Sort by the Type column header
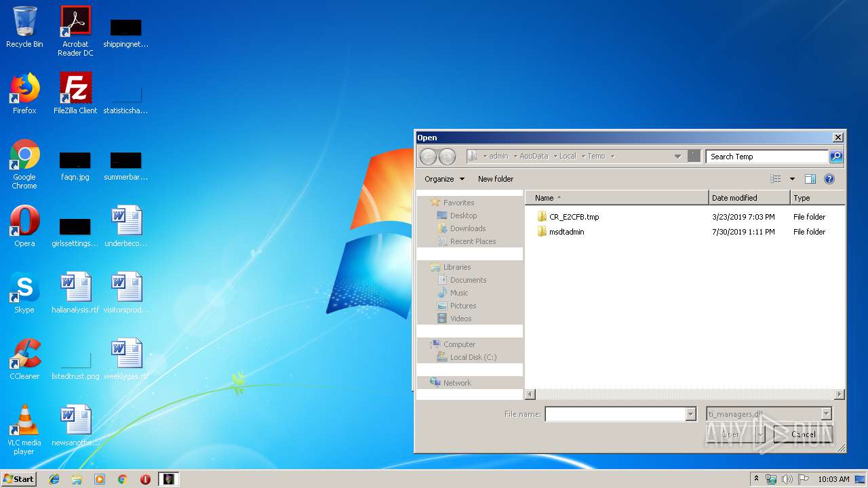Viewport: 868px width, 488px height. (x=817, y=198)
